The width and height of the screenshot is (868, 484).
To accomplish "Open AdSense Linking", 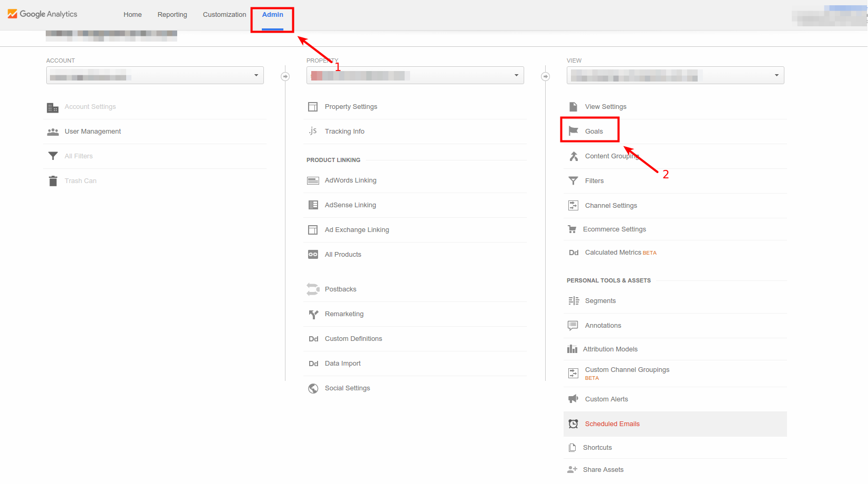I will coord(351,205).
